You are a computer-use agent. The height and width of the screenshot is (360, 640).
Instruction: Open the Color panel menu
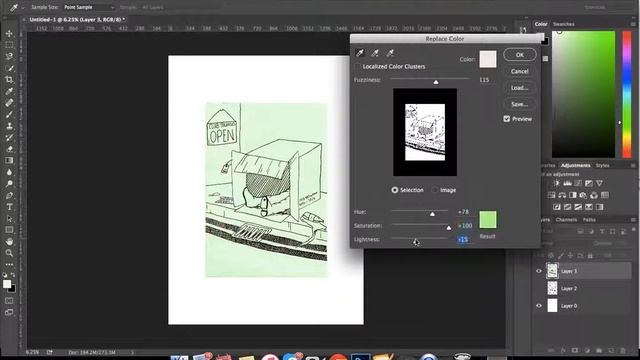click(633, 24)
